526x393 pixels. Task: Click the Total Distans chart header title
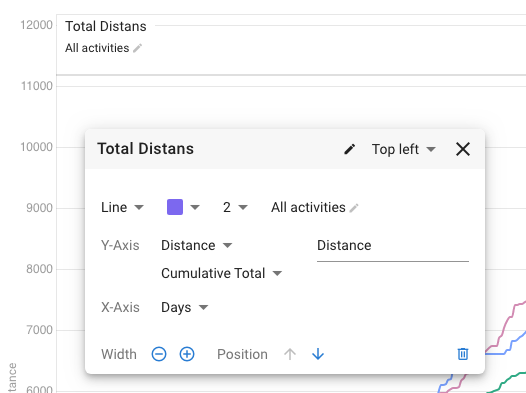(x=106, y=26)
